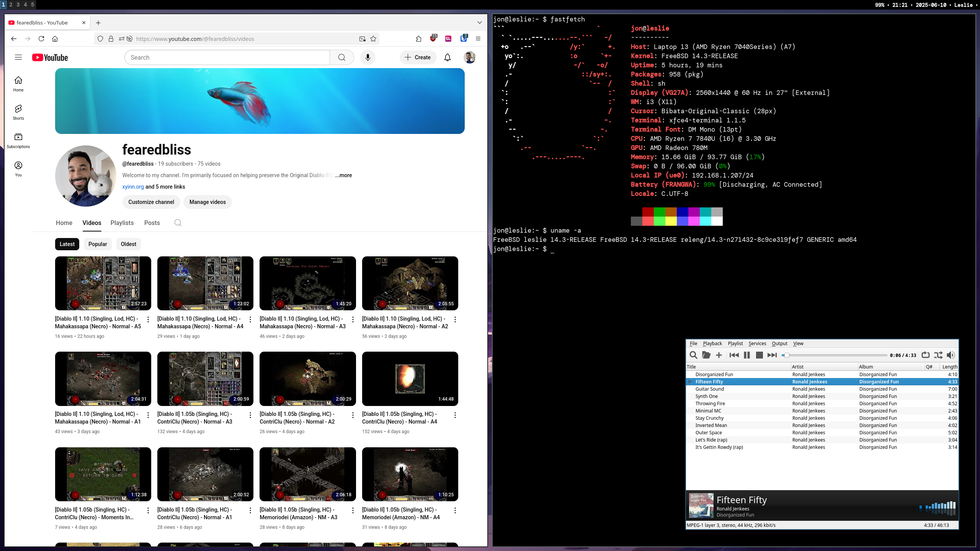980x551 pixels.
Task: Pause playback in Audacious
Action: click(747, 355)
